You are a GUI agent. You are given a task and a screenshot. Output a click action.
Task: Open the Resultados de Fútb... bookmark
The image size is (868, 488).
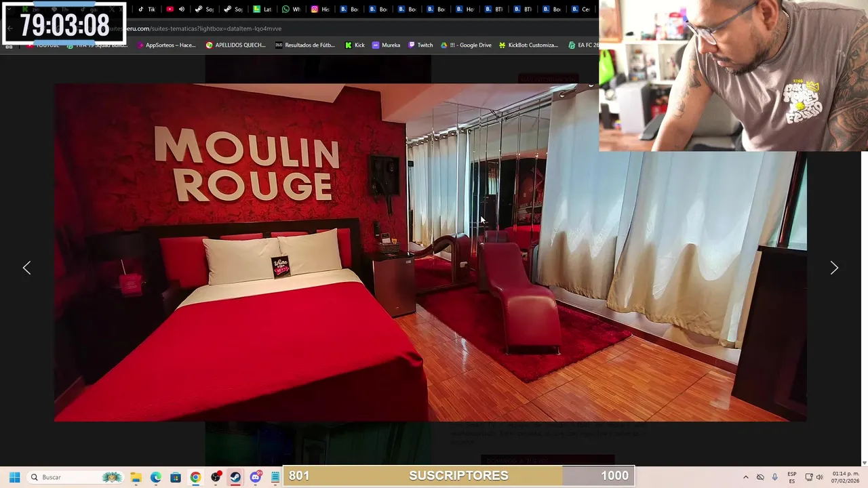click(x=305, y=45)
